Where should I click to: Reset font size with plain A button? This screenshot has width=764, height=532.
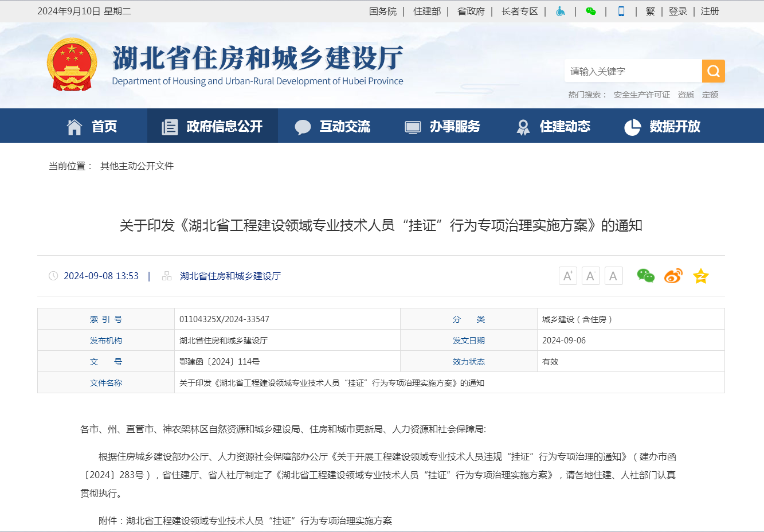click(x=613, y=276)
